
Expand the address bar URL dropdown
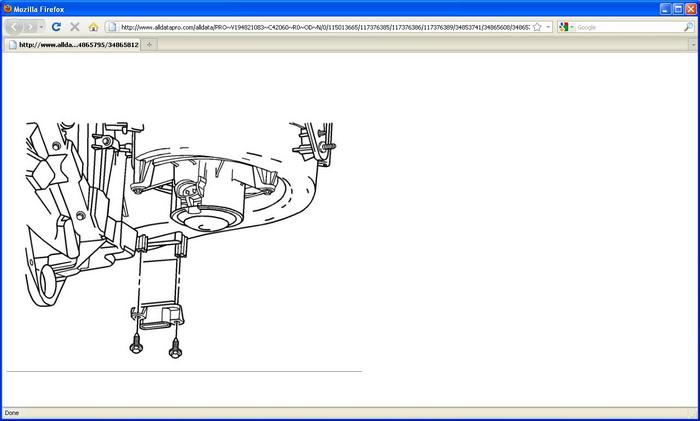coord(548,27)
